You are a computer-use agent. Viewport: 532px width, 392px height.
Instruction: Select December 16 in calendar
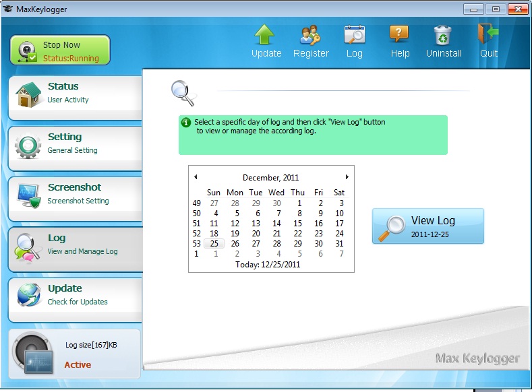point(318,224)
